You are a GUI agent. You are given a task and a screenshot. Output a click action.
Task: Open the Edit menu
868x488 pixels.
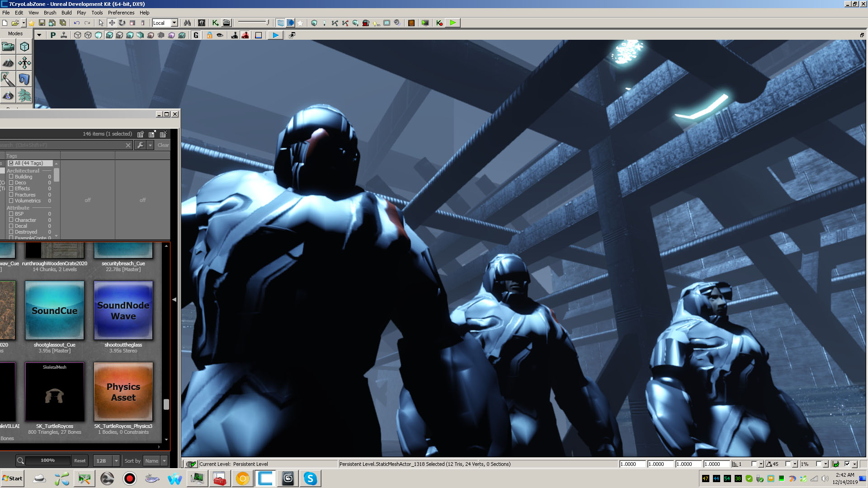tap(19, 13)
